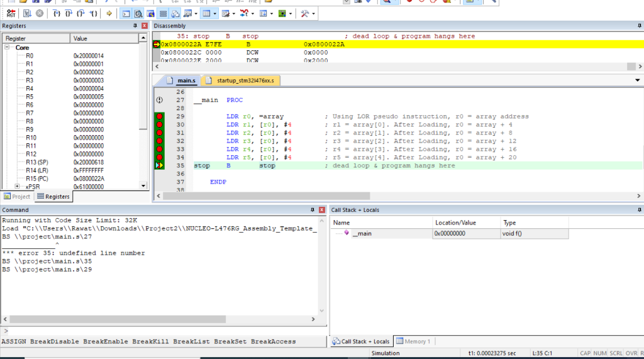
Task: Click the Step Over icon
Action: [69, 13]
